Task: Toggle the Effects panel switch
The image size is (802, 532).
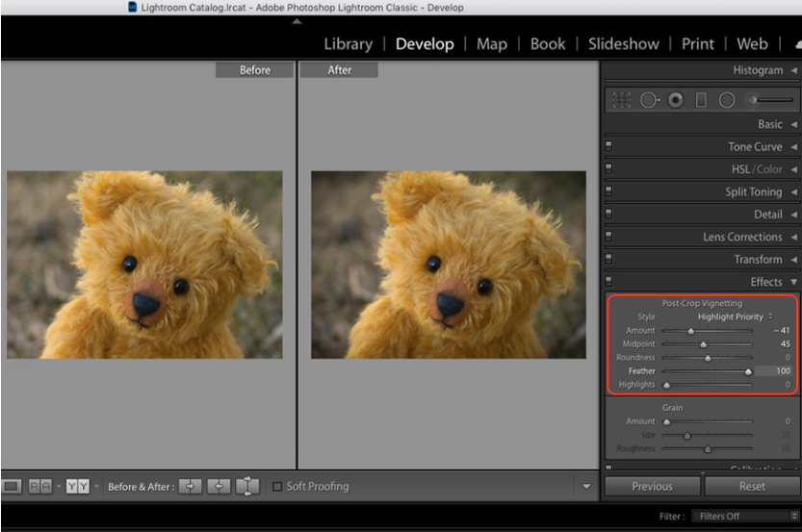Action: click(608, 281)
